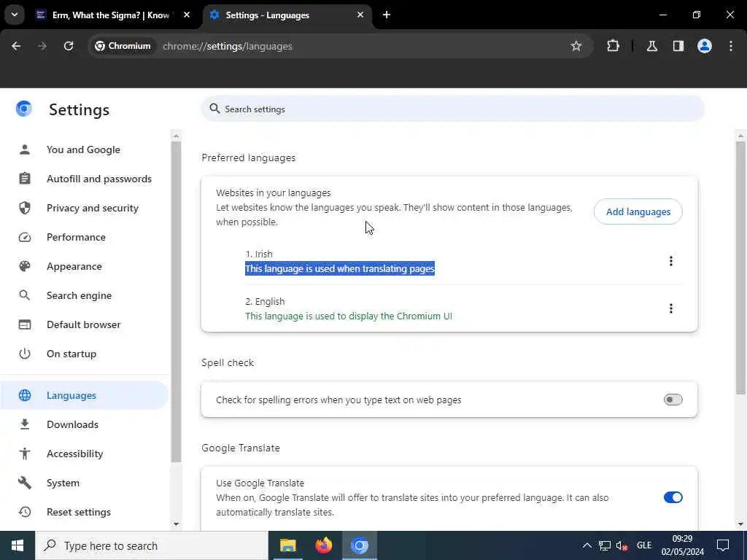The image size is (747, 560).
Task: Show hidden system tray icons
Action: tap(587, 545)
